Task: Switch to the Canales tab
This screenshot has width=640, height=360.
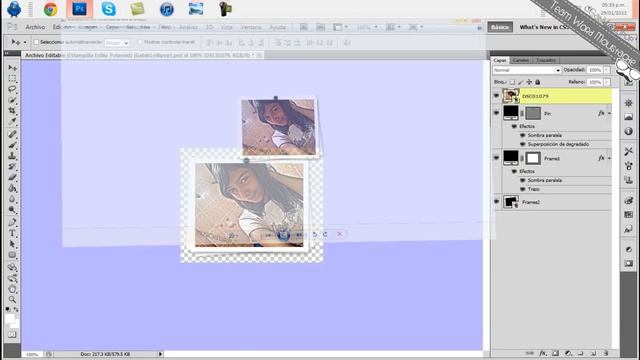Action: pos(521,60)
